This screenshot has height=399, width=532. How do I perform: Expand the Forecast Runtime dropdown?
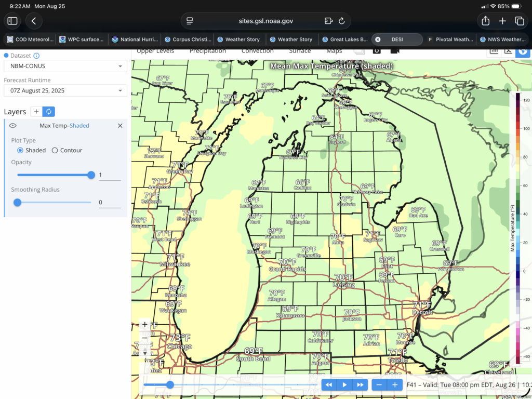click(x=65, y=90)
